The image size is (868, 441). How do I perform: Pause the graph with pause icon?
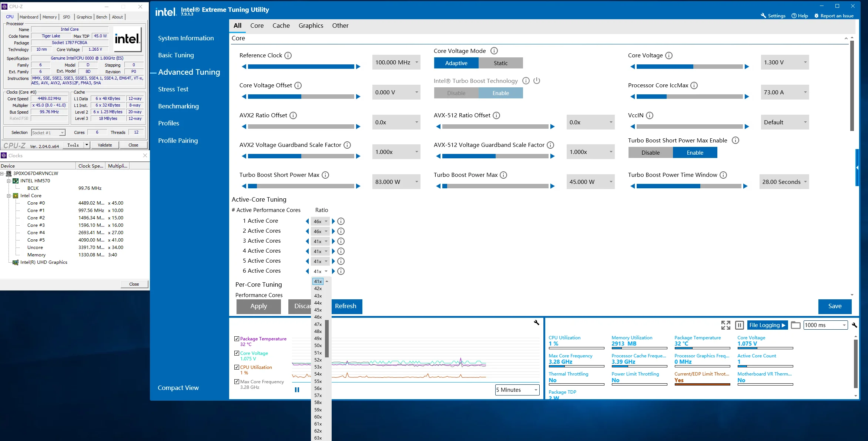[297, 390]
